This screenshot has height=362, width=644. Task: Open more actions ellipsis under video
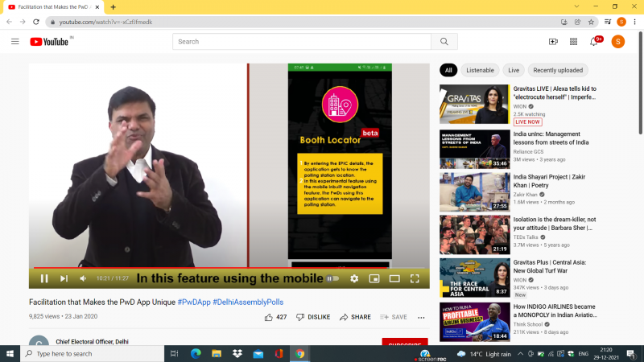(421, 317)
